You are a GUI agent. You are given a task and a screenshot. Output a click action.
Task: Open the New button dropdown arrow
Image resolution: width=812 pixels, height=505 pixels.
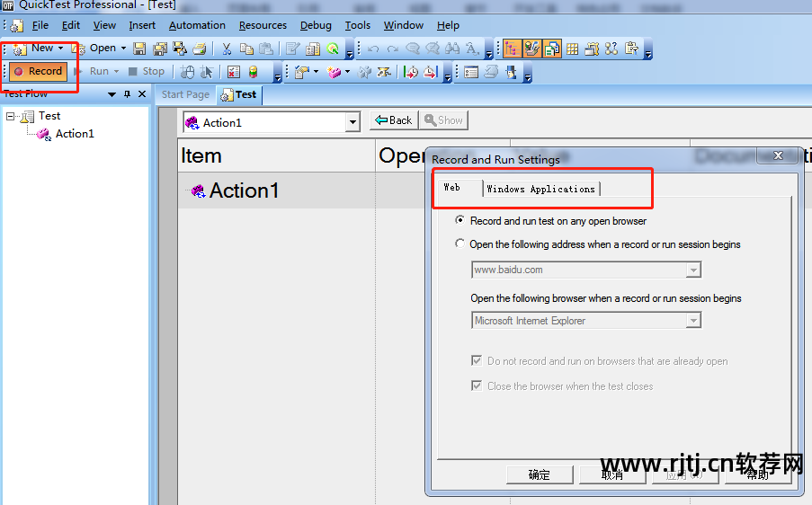[x=60, y=48]
